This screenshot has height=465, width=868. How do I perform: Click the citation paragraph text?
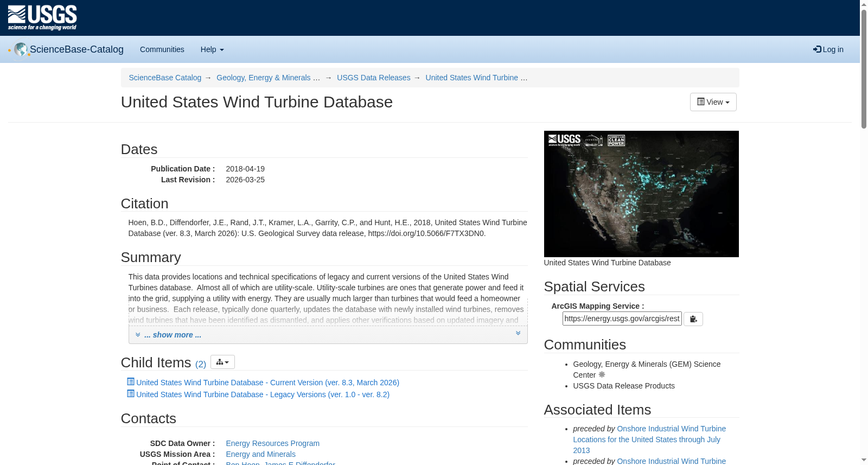click(x=328, y=228)
